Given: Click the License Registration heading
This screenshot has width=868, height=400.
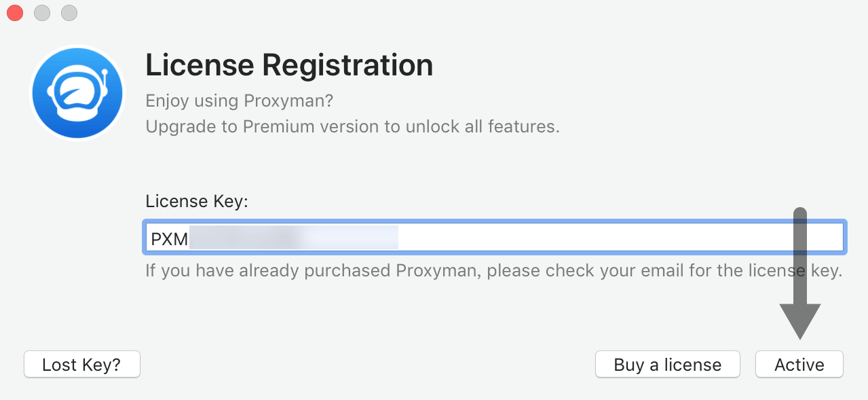Looking at the screenshot, I should tap(289, 65).
